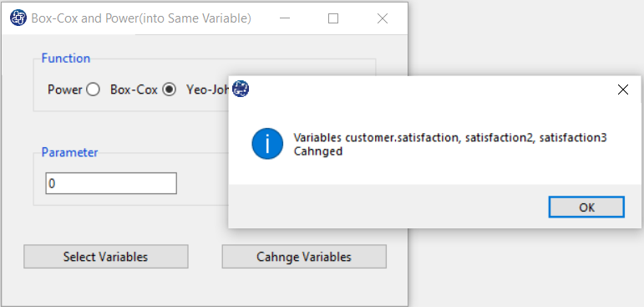Image resolution: width=644 pixels, height=307 pixels.
Task: Click the app icon in Box-Cox window title bar
Action: point(18,18)
